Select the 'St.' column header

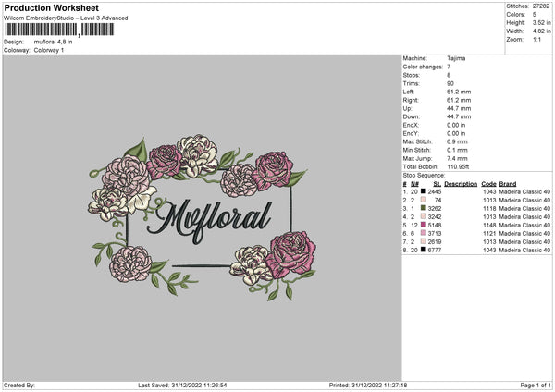(438, 184)
